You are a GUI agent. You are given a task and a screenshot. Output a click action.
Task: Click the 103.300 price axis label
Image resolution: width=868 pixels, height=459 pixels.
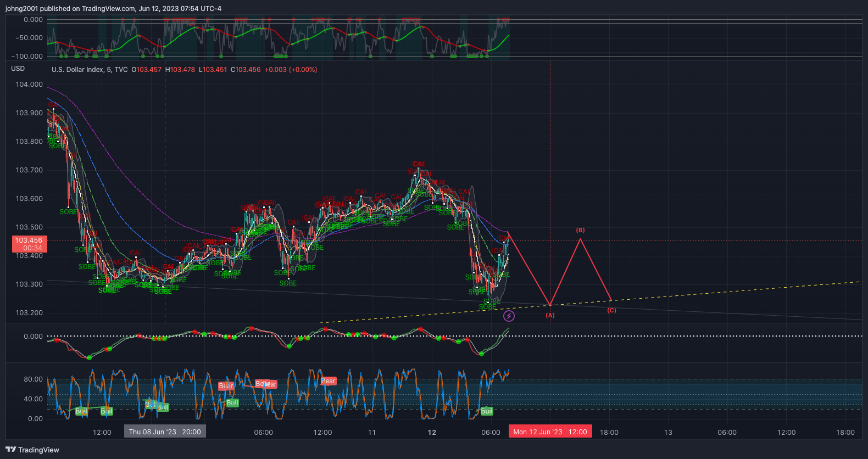click(29, 284)
